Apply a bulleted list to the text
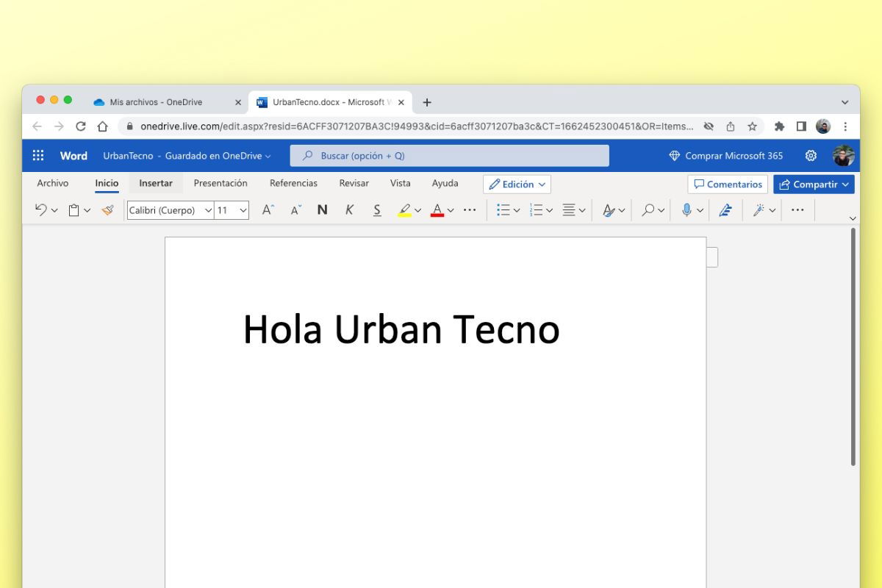The width and height of the screenshot is (882, 588). pos(503,209)
